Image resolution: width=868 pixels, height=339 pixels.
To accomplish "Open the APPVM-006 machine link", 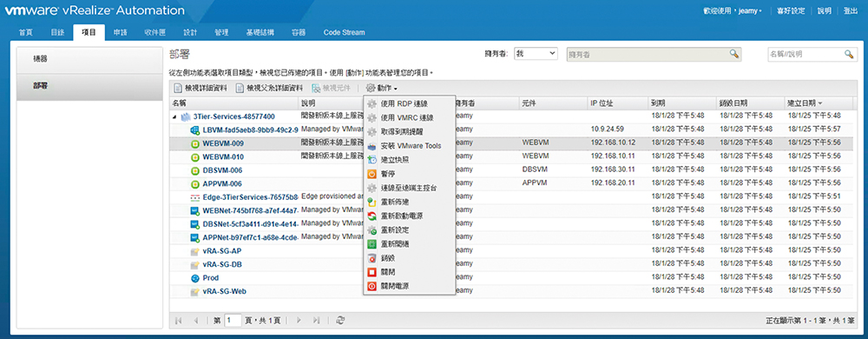I will (x=222, y=184).
